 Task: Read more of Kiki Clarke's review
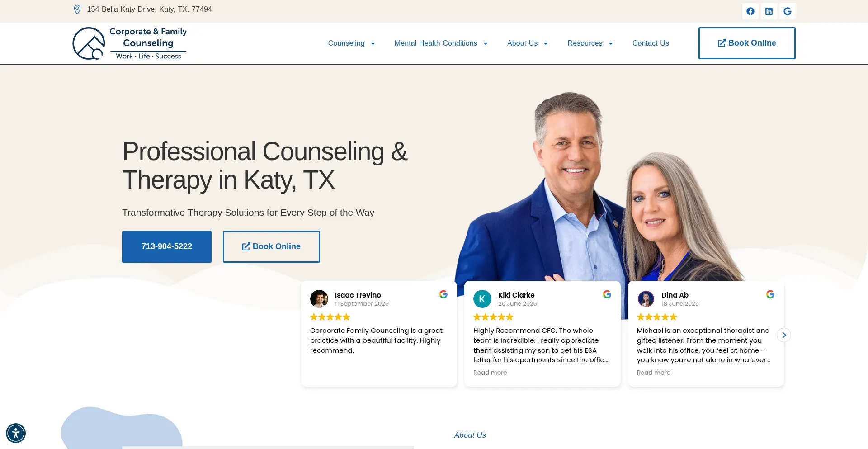490,373
